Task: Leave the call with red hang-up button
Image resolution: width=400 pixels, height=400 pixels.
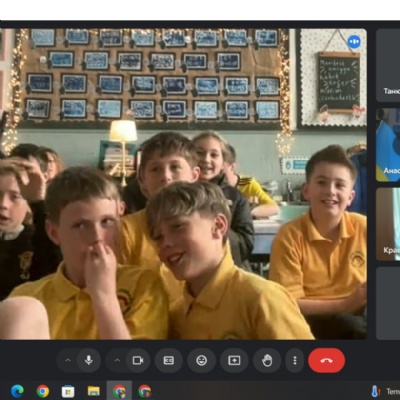Action: pyautogui.click(x=326, y=360)
